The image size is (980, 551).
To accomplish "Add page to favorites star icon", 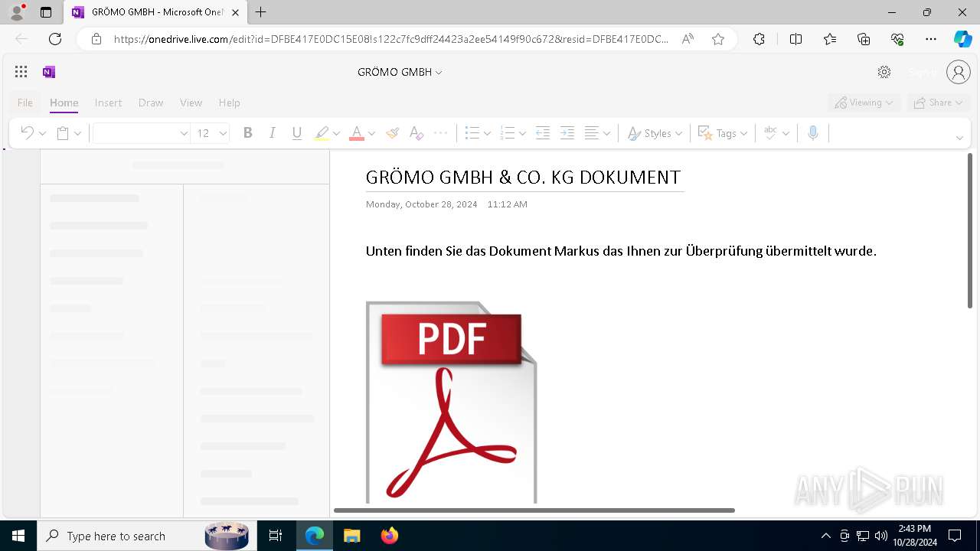I will coord(718,39).
